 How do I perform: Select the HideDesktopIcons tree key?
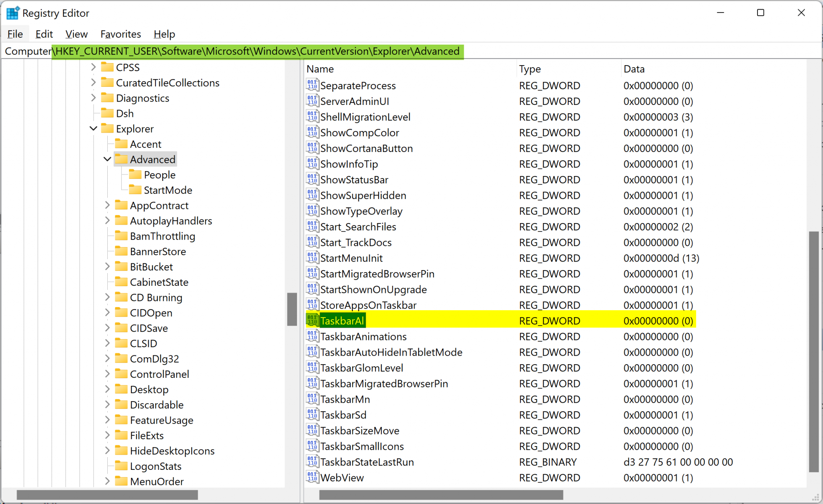(x=172, y=451)
